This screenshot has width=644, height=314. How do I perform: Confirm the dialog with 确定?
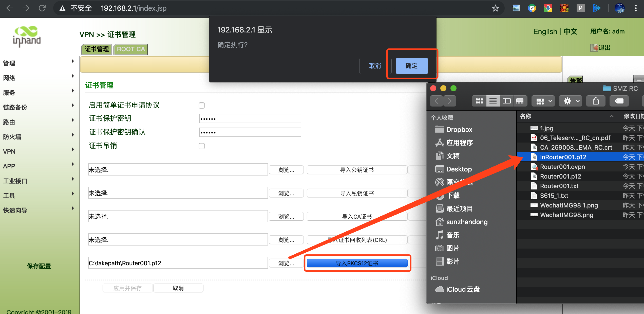(412, 66)
